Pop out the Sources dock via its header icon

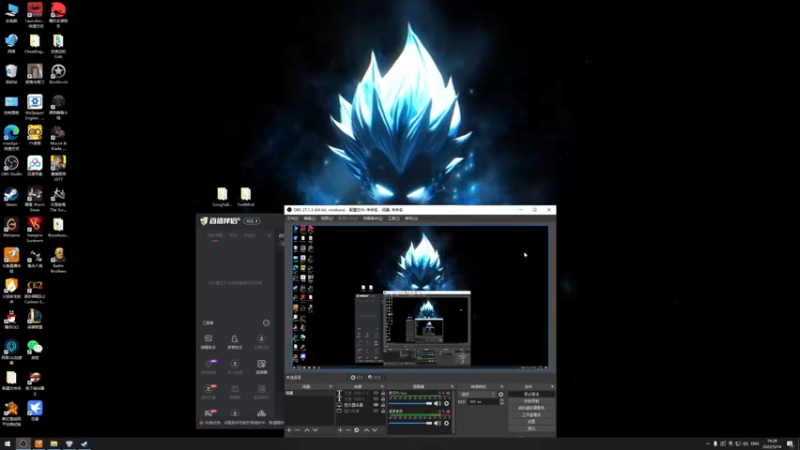coord(382,386)
